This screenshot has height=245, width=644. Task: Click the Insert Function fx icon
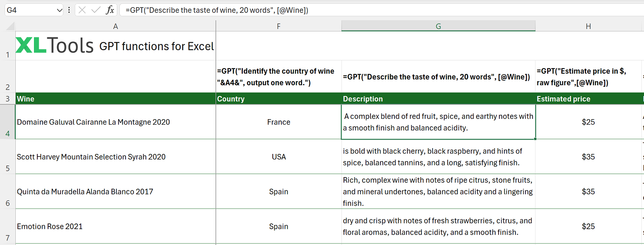[x=110, y=10]
